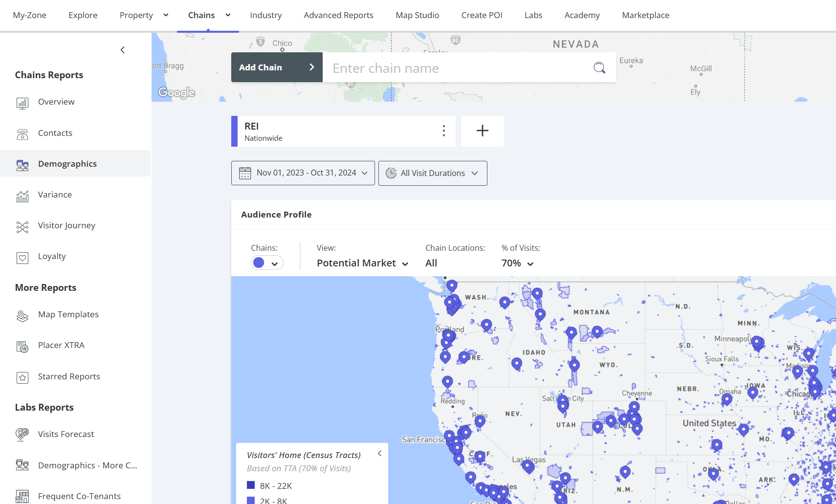Click the Visits Forecast icon
Viewport: 836px width, 504px height.
tap(22, 434)
